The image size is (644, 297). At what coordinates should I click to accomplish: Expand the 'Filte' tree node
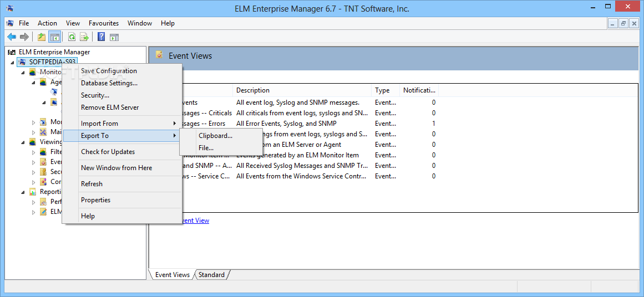tap(34, 152)
